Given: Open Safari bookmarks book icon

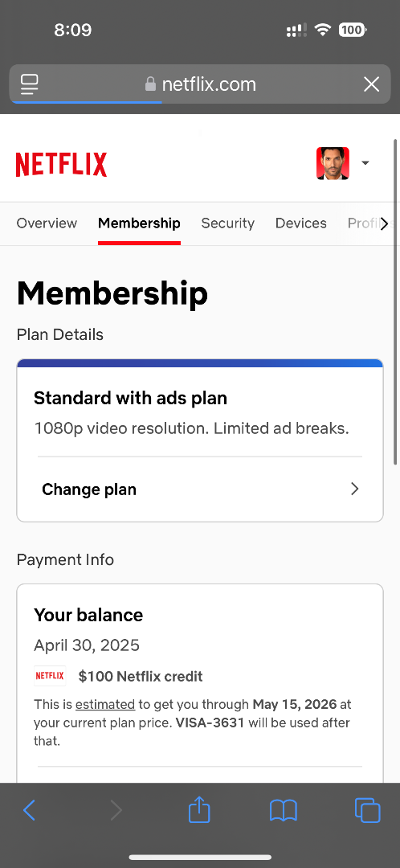Looking at the screenshot, I should pos(284,811).
